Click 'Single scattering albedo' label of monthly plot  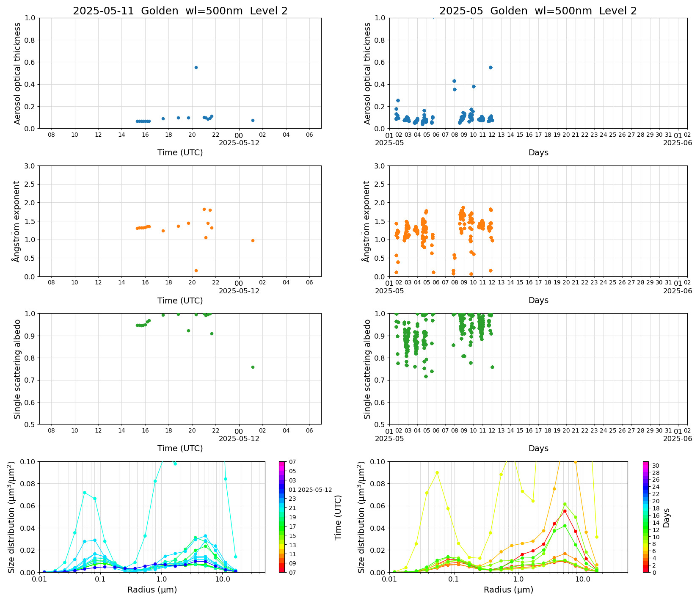click(x=367, y=369)
